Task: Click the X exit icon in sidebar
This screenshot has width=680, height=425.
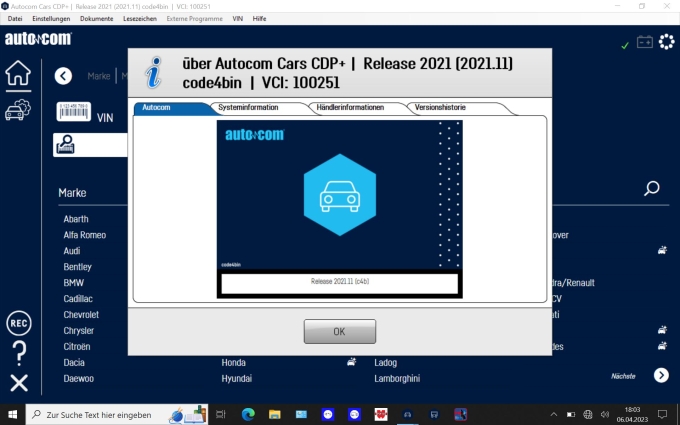Action: click(x=19, y=383)
